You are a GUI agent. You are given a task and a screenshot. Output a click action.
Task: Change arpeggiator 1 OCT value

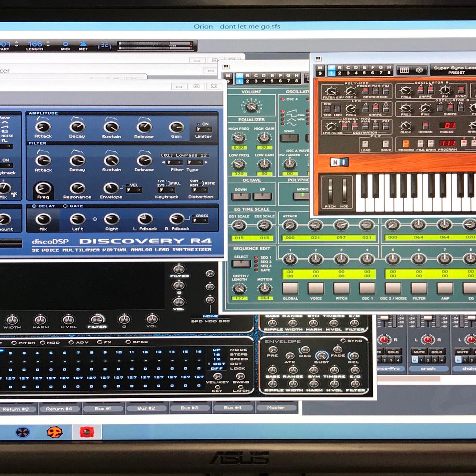[217, 364]
